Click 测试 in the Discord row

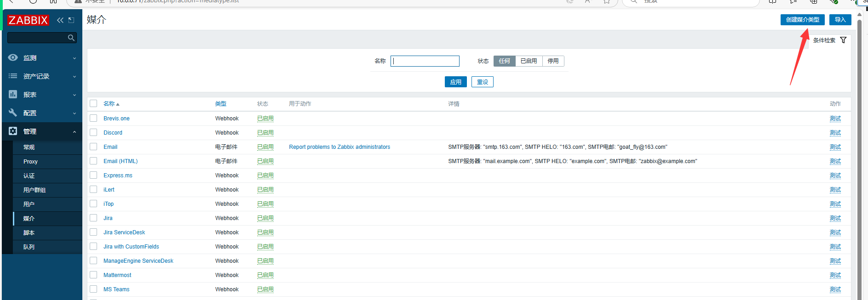click(x=835, y=133)
